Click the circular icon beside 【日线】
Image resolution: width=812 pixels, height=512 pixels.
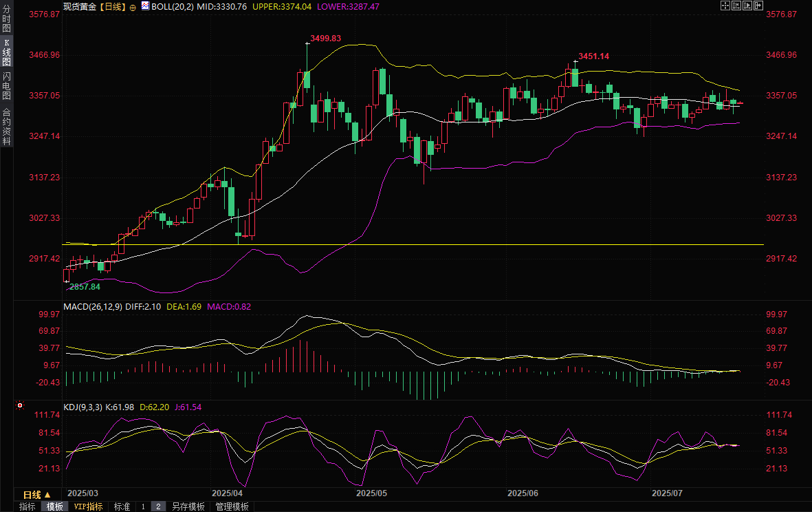(x=133, y=6)
